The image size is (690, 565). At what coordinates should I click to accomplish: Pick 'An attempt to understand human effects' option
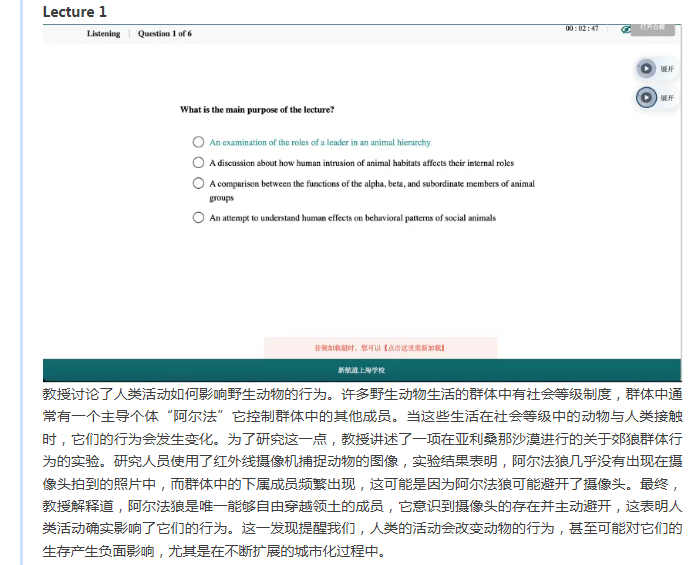(199, 218)
